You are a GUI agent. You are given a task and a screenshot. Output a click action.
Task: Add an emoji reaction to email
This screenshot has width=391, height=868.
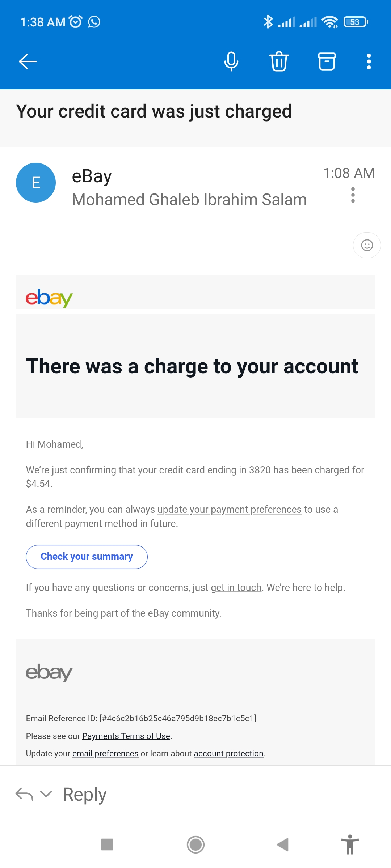coord(367,245)
